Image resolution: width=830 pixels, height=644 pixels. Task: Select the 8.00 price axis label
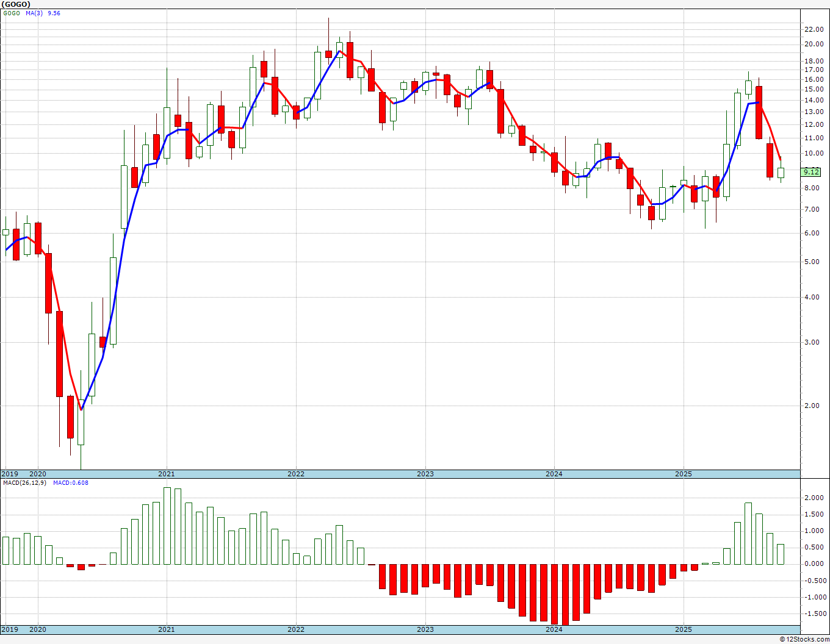click(811, 188)
